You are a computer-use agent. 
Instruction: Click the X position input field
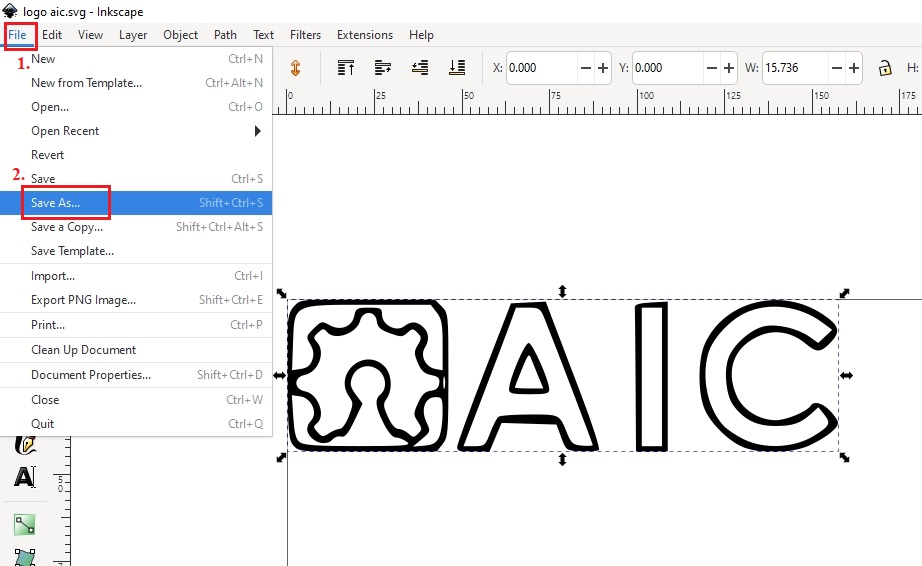[542, 68]
